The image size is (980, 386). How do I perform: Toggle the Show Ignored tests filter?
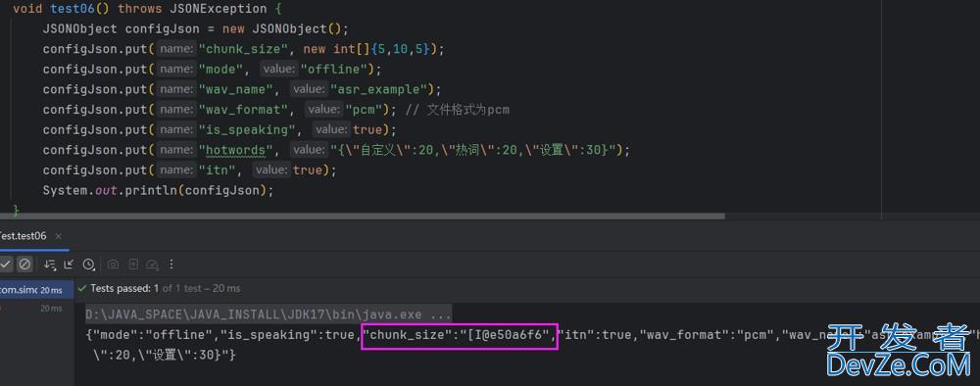click(24, 265)
